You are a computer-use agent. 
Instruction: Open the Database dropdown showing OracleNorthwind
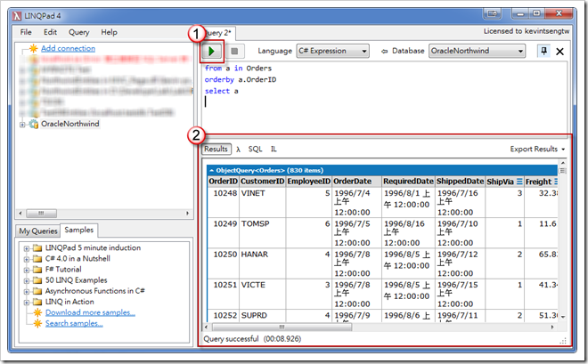tap(477, 51)
